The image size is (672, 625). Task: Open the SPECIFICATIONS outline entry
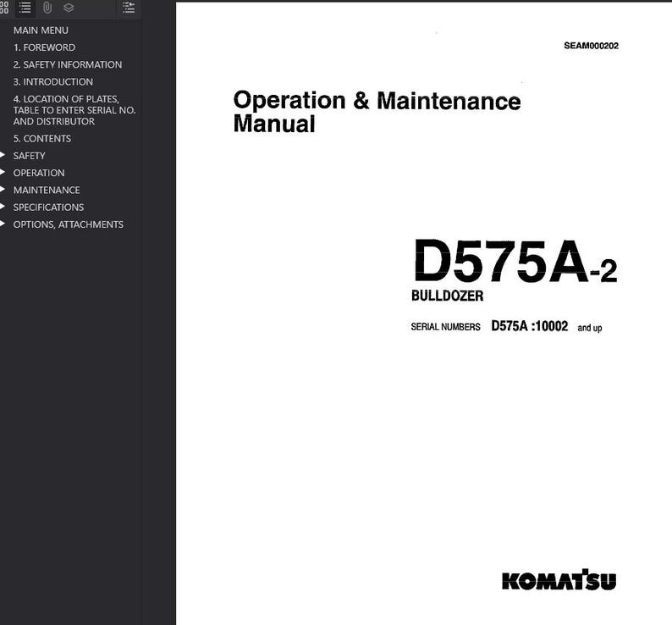(48, 207)
